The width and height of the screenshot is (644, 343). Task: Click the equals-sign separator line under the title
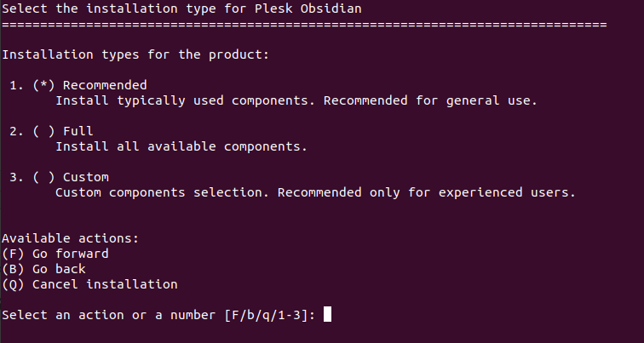(304, 24)
